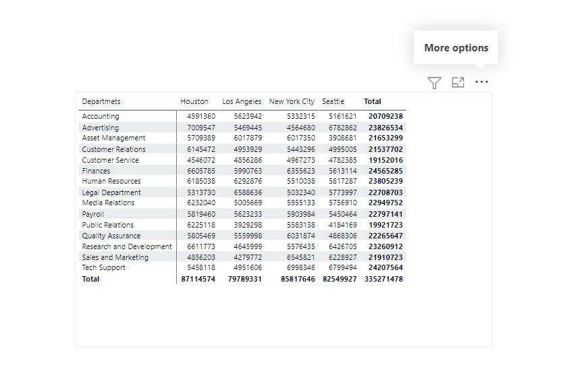Click the Los Angeles grand total 79789331
The image size is (588, 368).
click(245, 279)
